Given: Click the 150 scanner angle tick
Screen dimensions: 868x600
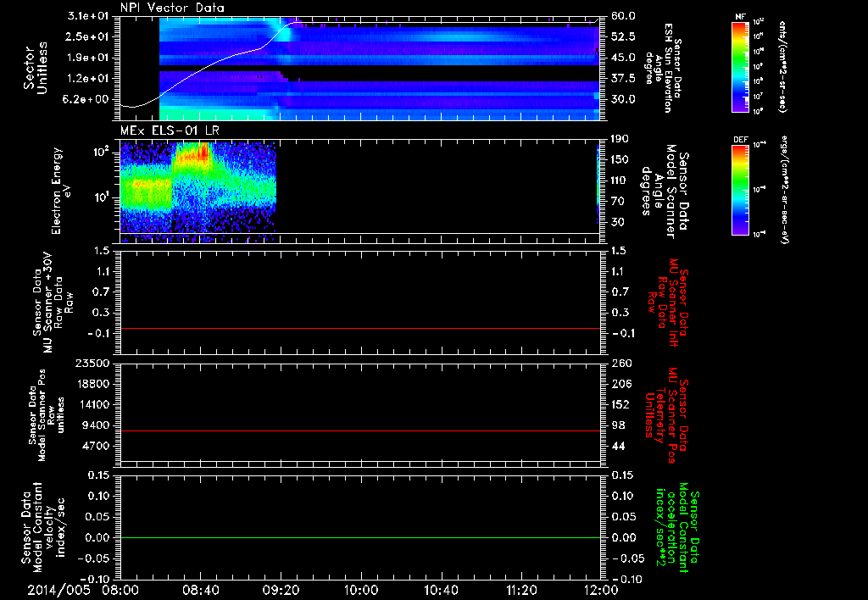Looking at the screenshot, I should tap(620, 159).
